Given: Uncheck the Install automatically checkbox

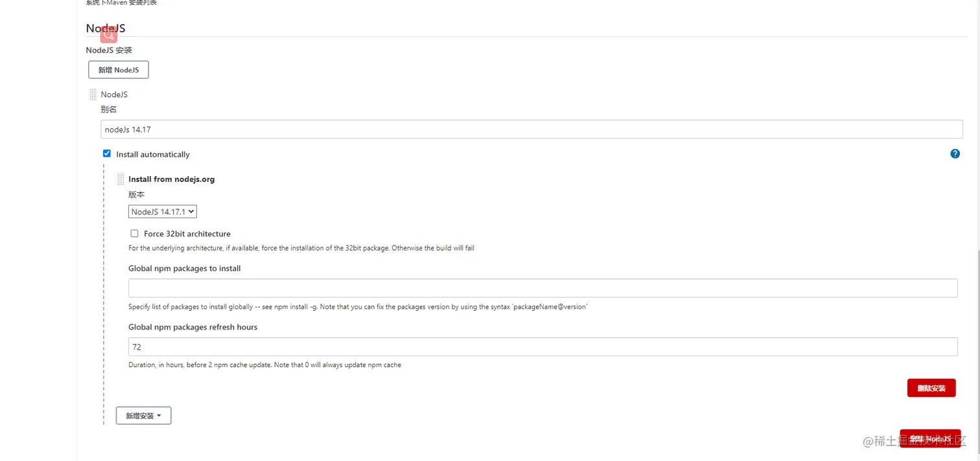Looking at the screenshot, I should [x=107, y=154].
